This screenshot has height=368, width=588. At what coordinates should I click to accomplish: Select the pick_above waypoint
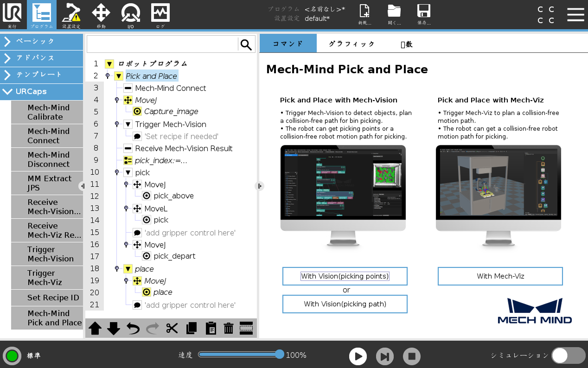pos(173,196)
